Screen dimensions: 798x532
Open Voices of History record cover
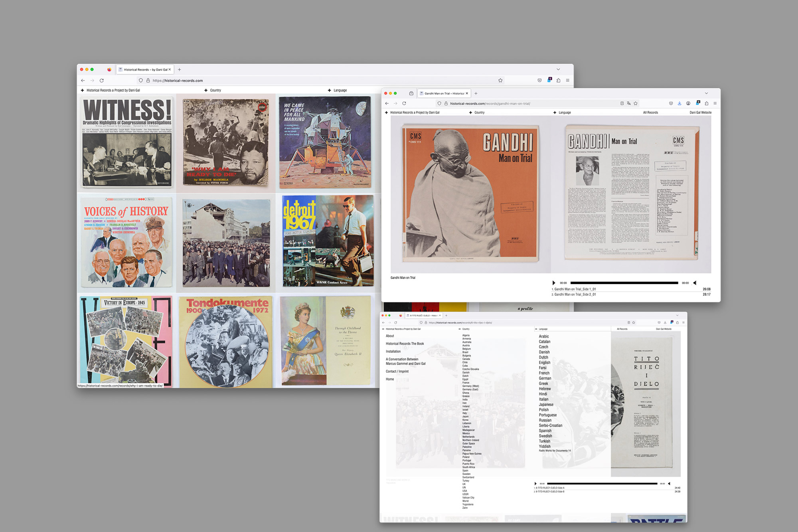(127, 242)
